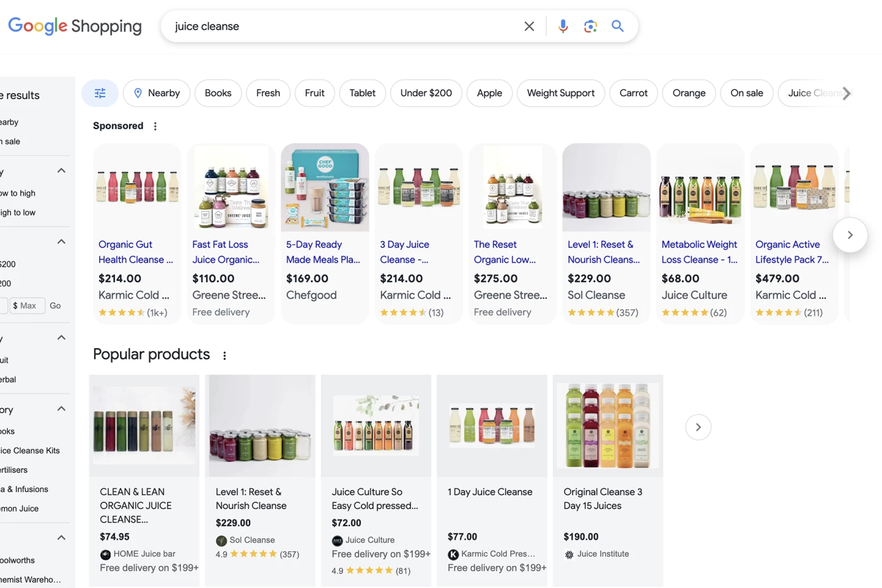Collapse the price filter section
The height and width of the screenshot is (588, 882).
(61, 242)
